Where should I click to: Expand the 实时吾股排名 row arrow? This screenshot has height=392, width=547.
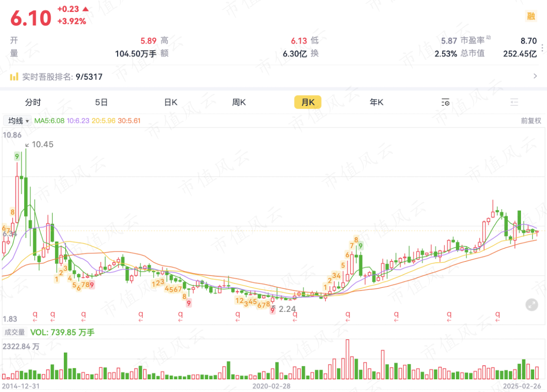(536, 77)
